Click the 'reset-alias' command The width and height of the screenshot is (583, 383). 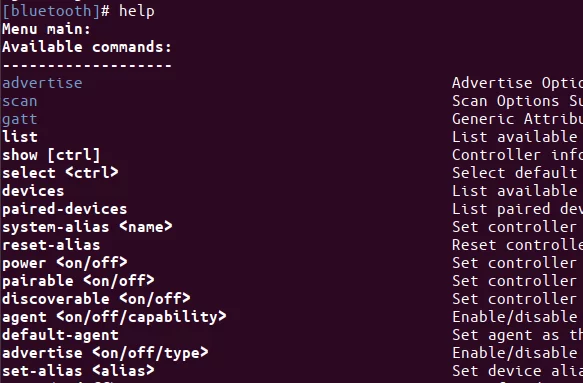(x=51, y=245)
